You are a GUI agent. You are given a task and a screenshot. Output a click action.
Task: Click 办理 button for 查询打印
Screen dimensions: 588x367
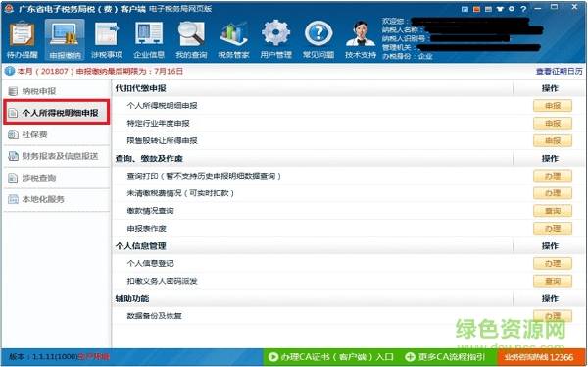[553, 176]
